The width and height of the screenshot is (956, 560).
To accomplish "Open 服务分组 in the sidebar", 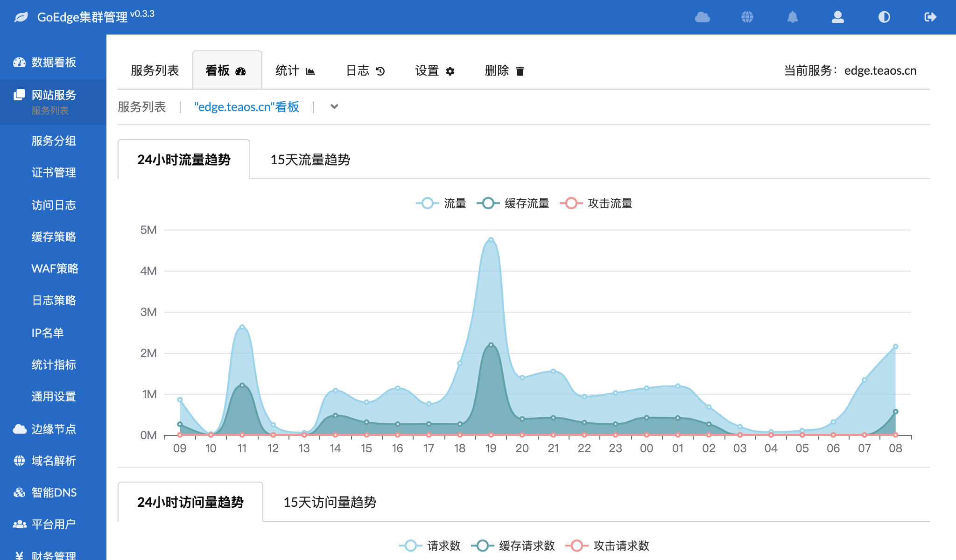I will click(53, 140).
